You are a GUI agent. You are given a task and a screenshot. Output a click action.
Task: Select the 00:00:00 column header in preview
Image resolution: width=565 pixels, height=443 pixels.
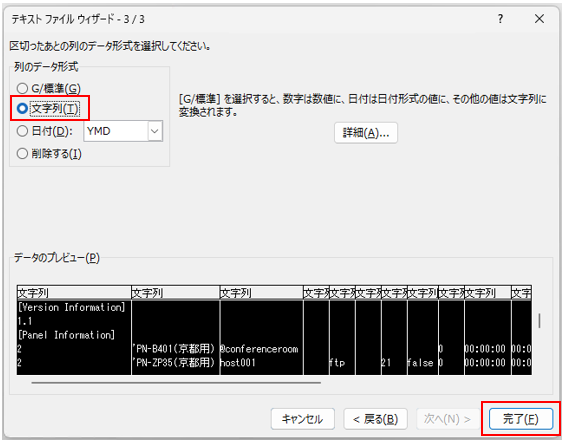click(x=488, y=293)
